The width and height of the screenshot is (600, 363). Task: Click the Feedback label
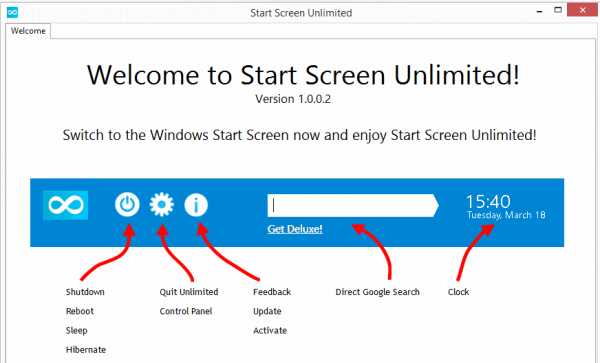pyautogui.click(x=272, y=292)
